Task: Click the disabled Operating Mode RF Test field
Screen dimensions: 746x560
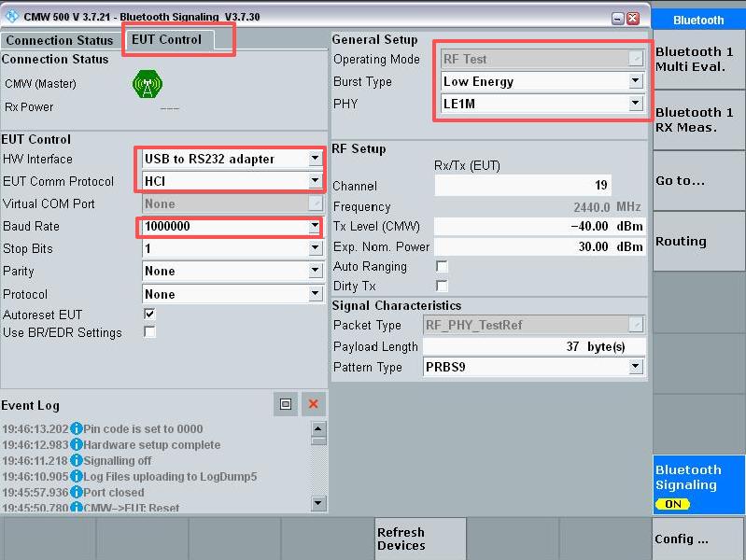Action: 542,59
